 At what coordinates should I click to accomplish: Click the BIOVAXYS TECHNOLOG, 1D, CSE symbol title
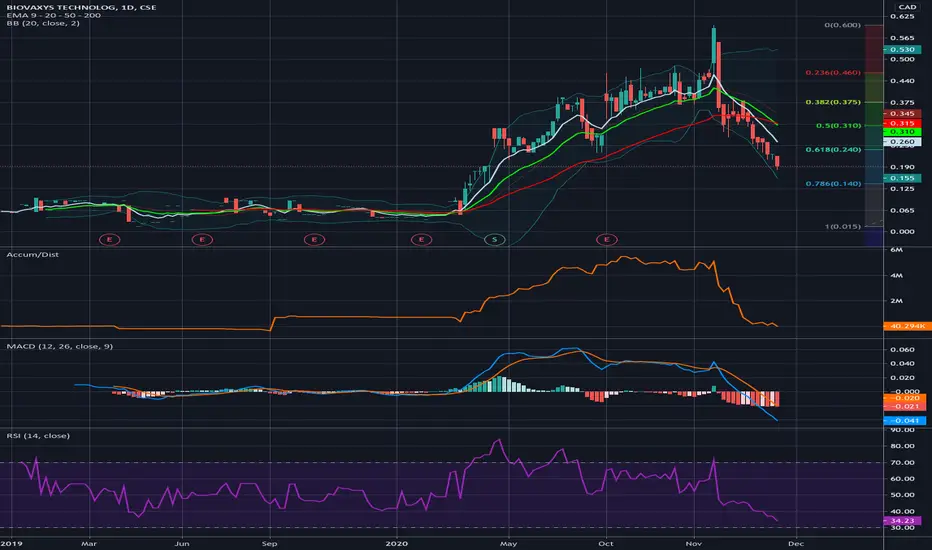point(81,7)
